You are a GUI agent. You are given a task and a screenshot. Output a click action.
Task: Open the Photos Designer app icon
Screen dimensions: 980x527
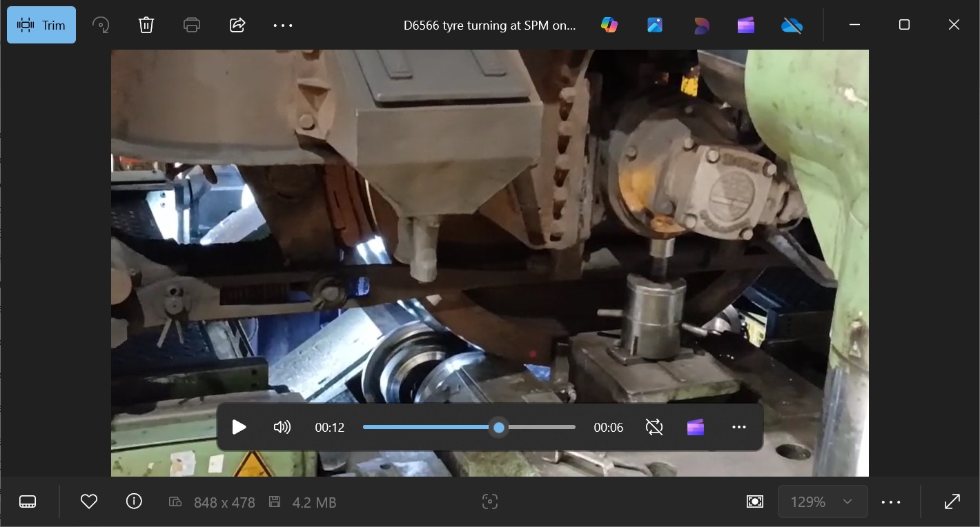[x=655, y=25]
